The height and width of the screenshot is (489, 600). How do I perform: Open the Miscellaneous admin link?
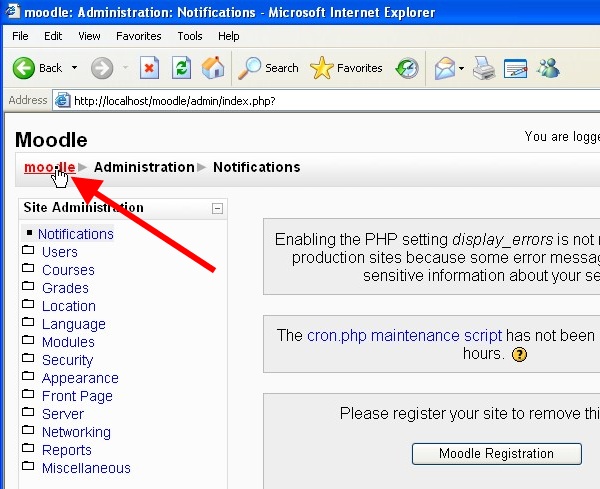(86, 468)
